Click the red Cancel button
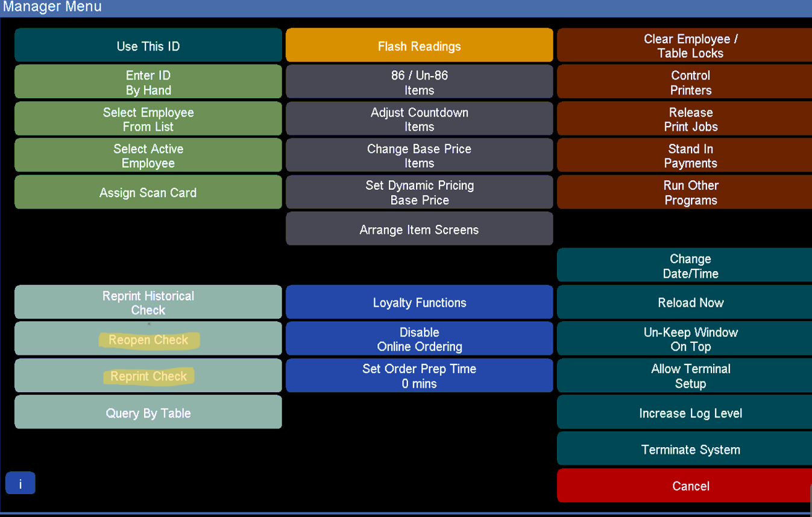Image resolution: width=812 pixels, height=517 pixels. click(x=684, y=486)
